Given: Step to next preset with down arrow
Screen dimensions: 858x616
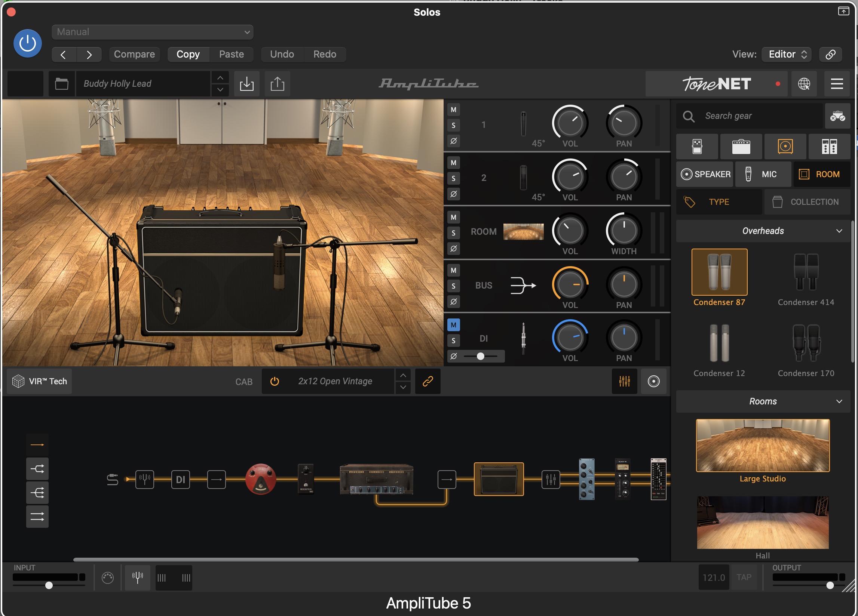Looking at the screenshot, I should point(220,90).
